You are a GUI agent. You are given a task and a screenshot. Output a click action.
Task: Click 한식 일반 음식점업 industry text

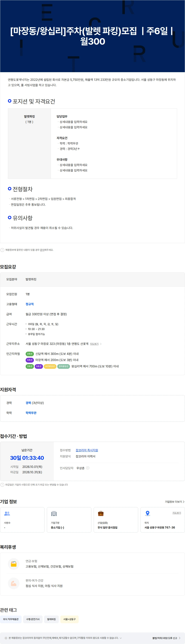click(x=107, y=528)
